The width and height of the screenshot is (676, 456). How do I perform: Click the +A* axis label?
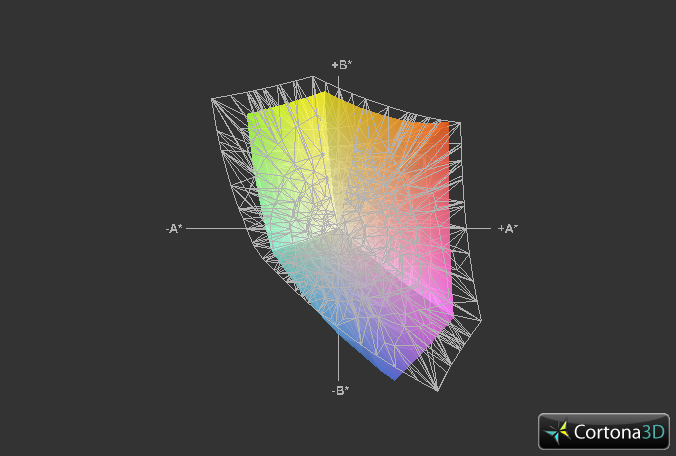[508, 228]
